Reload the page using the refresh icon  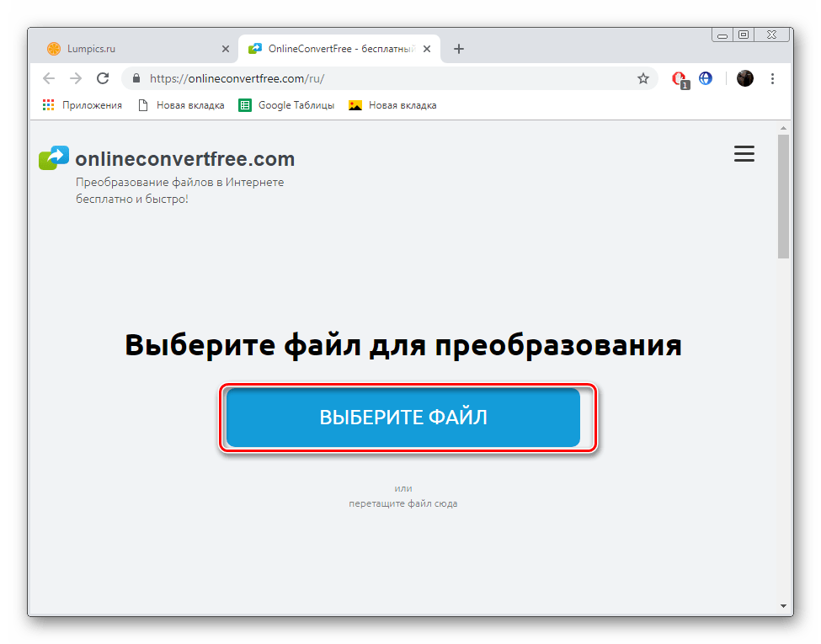click(x=103, y=78)
